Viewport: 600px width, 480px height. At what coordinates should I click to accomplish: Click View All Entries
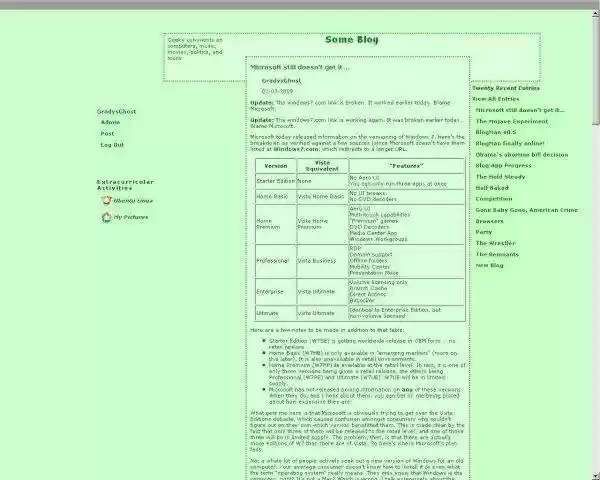[496, 99]
